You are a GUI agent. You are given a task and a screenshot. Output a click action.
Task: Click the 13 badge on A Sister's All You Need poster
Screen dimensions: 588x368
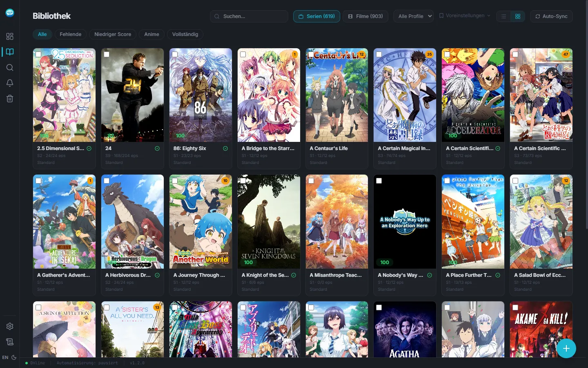point(157,307)
